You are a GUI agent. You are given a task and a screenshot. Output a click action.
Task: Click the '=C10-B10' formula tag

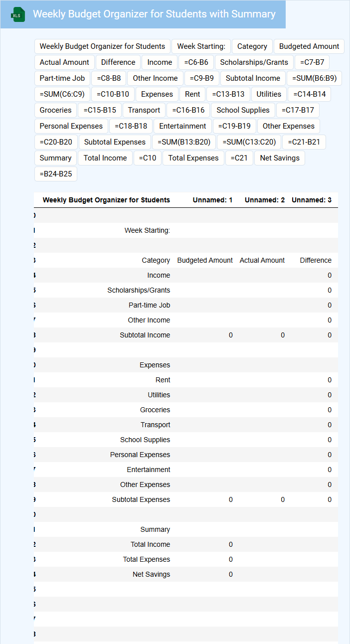tap(113, 94)
